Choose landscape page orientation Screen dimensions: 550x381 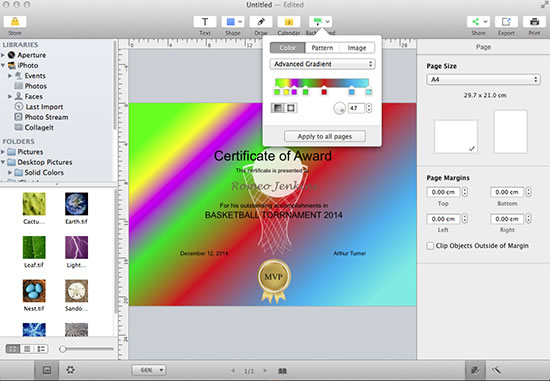click(456, 136)
